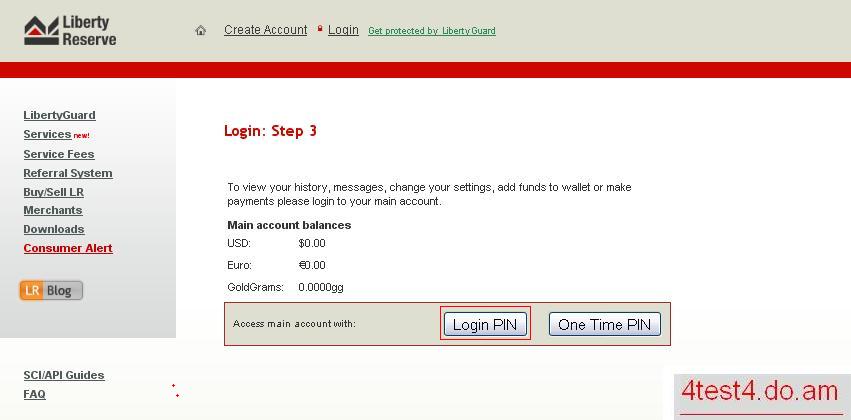Click the Liberty Reserve logo
The image size is (851, 420).
70,30
